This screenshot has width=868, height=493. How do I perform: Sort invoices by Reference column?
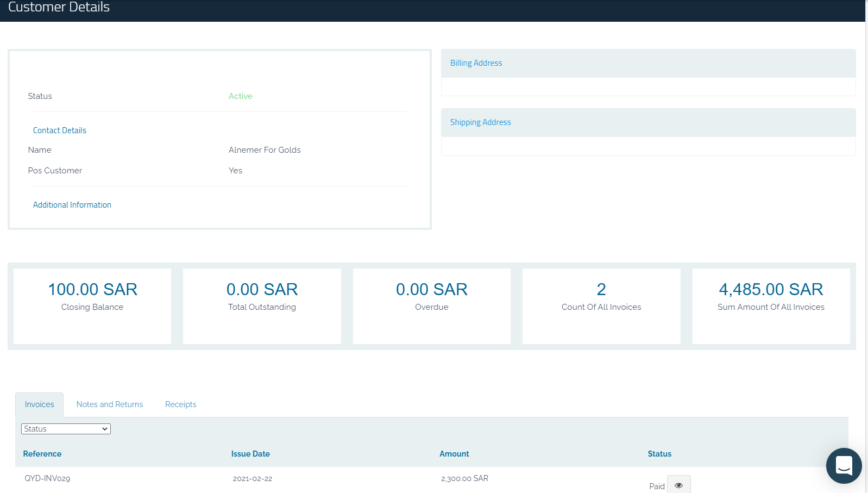(42, 454)
